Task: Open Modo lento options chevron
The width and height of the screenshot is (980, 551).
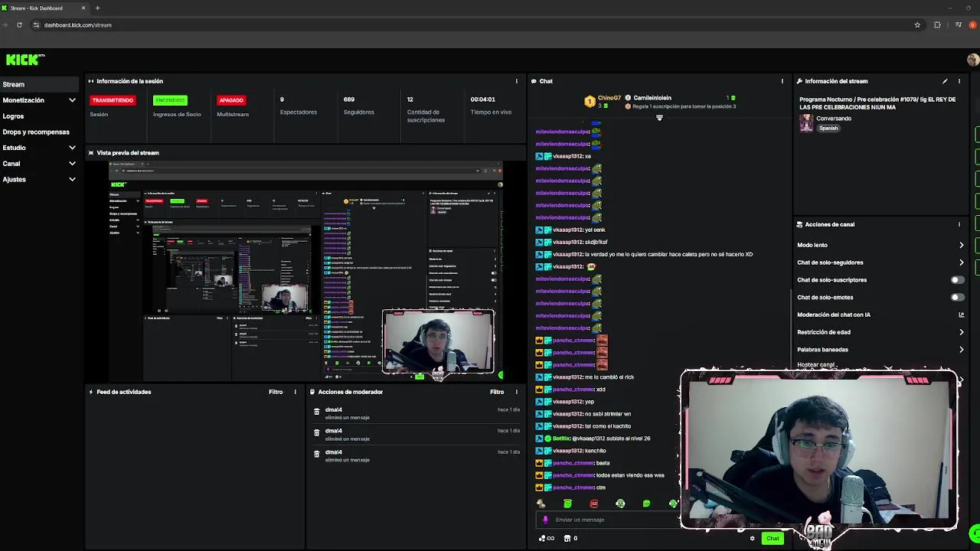Action: tap(962, 245)
